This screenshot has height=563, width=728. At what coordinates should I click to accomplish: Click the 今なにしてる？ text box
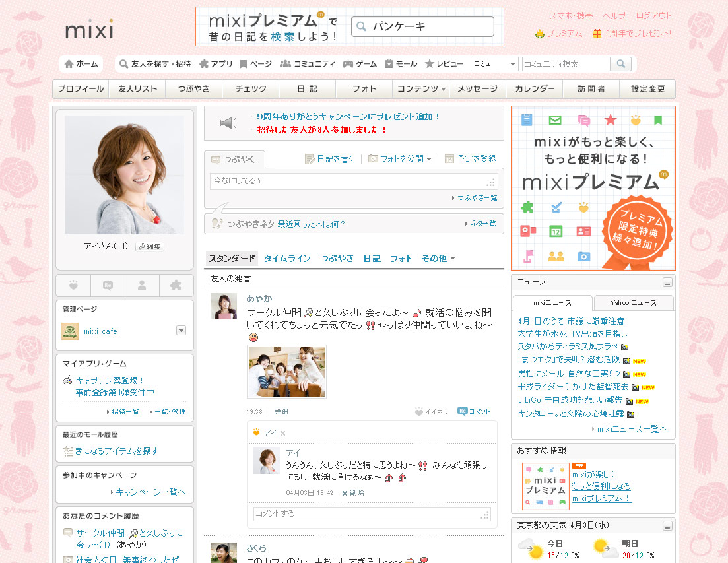click(x=354, y=181)
